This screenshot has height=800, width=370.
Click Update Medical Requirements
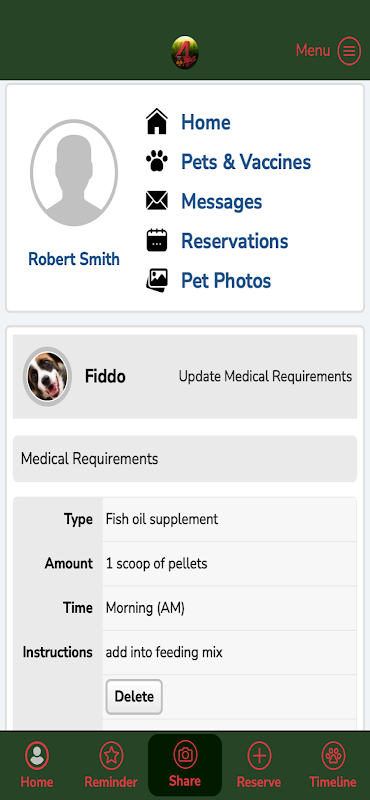click(x=265, y=377)
